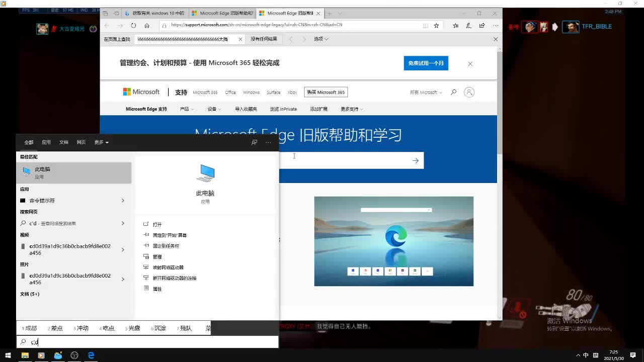Expand the 更多支持 dropdown

point(352,109)
